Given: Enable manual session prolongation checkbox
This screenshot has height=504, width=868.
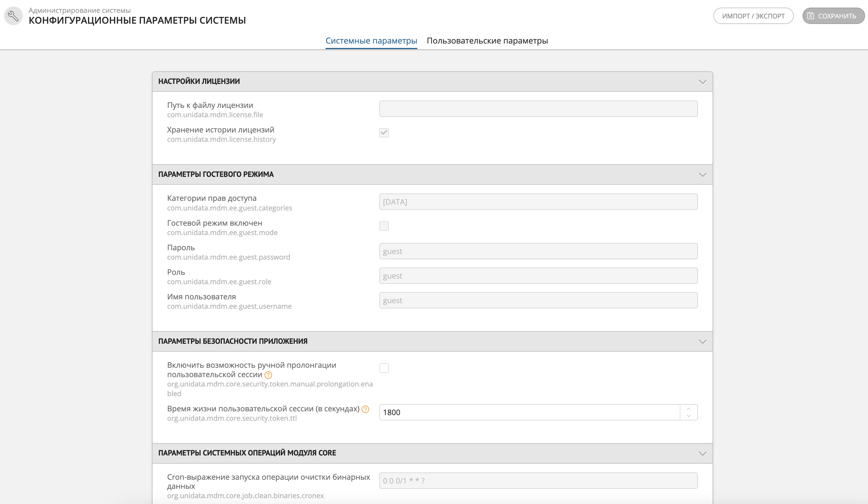Looking at the screenshot, I should pyautogui.click(x=384, y=368).
